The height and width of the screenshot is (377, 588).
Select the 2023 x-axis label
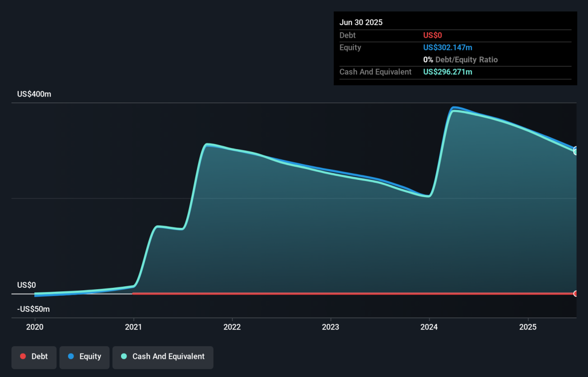pos(331,327)
